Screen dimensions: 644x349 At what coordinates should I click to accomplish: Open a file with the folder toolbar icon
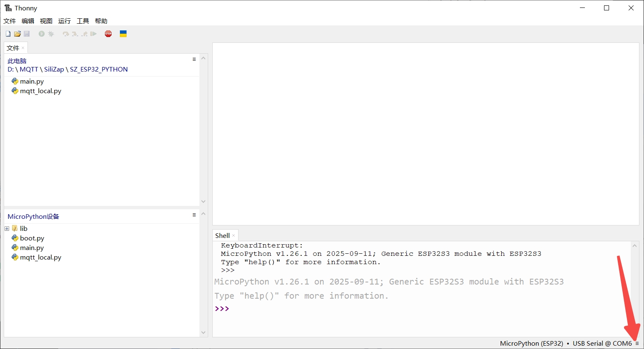point(17,34)
